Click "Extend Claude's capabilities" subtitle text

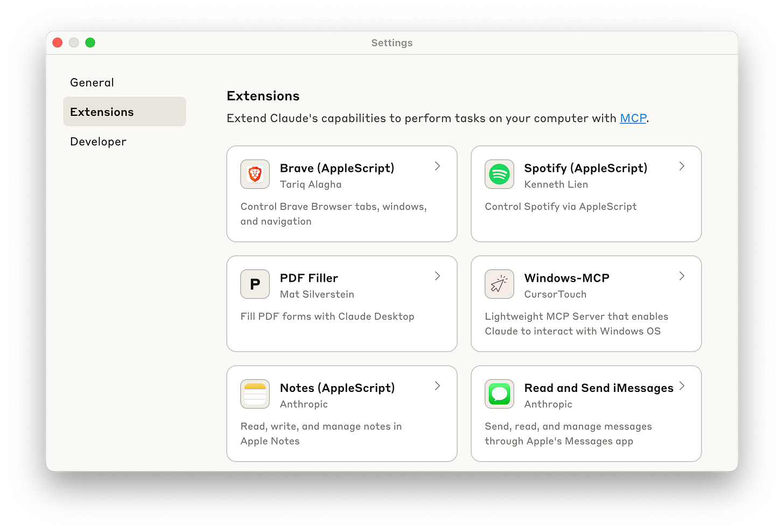438,118
